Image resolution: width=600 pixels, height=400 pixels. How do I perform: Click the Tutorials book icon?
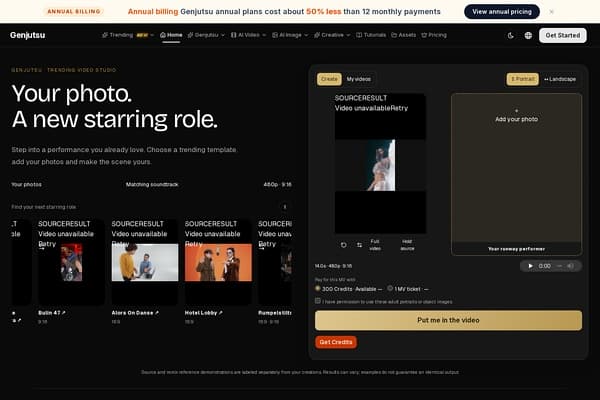[359, 35]
